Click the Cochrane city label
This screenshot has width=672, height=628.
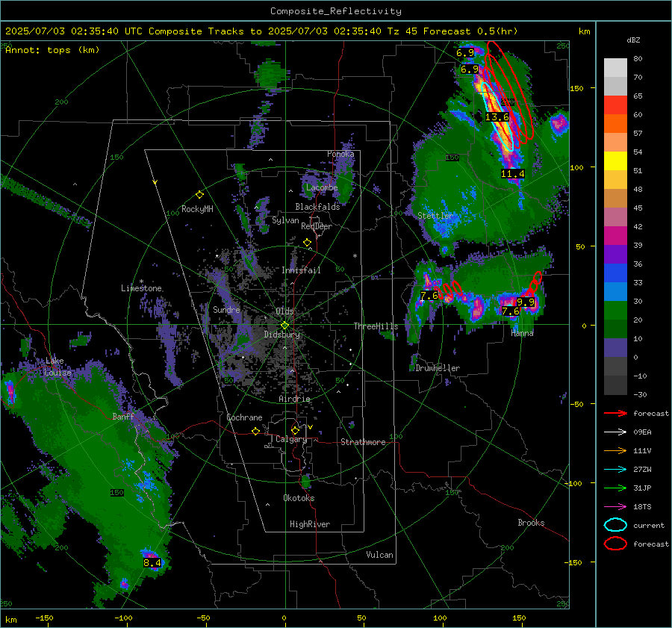244,417
